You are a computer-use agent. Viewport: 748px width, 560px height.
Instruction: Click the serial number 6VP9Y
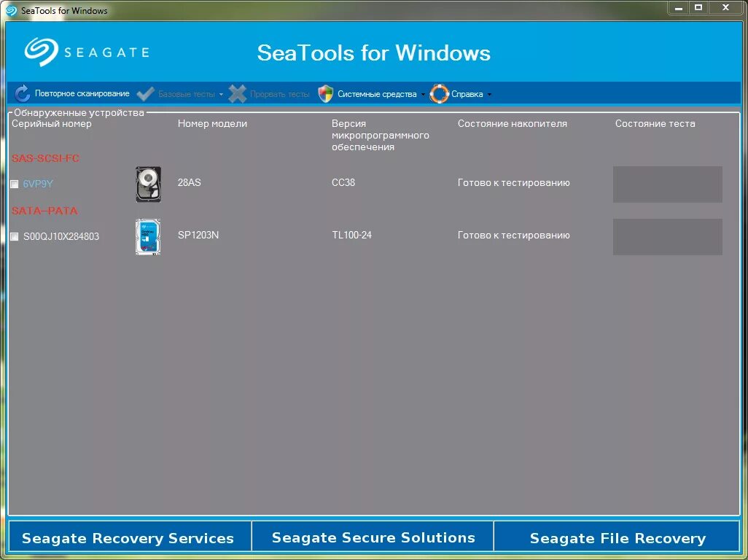click(x=38, y=184)
